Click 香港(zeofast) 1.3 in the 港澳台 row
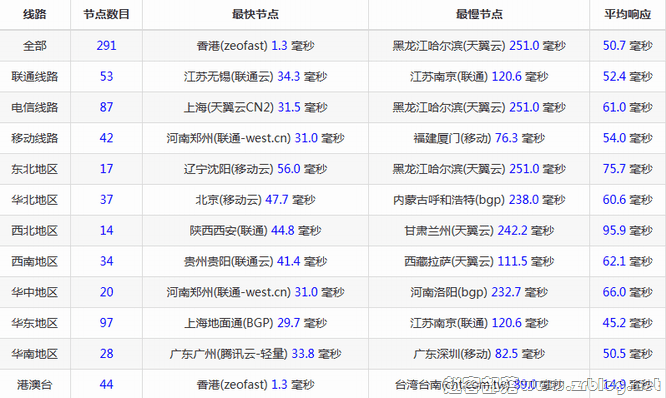This screenshot has width=666, height=398. [242, 385]
